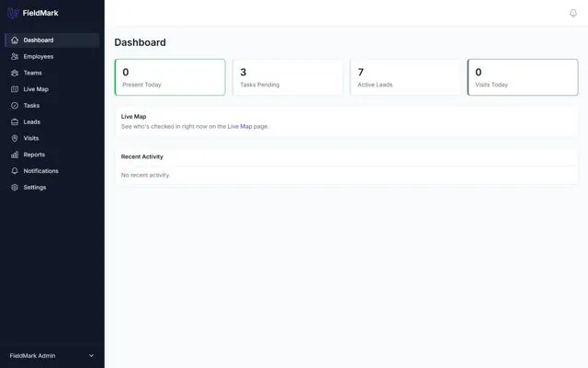Click the Dashboard page heading

click(140, 42)
